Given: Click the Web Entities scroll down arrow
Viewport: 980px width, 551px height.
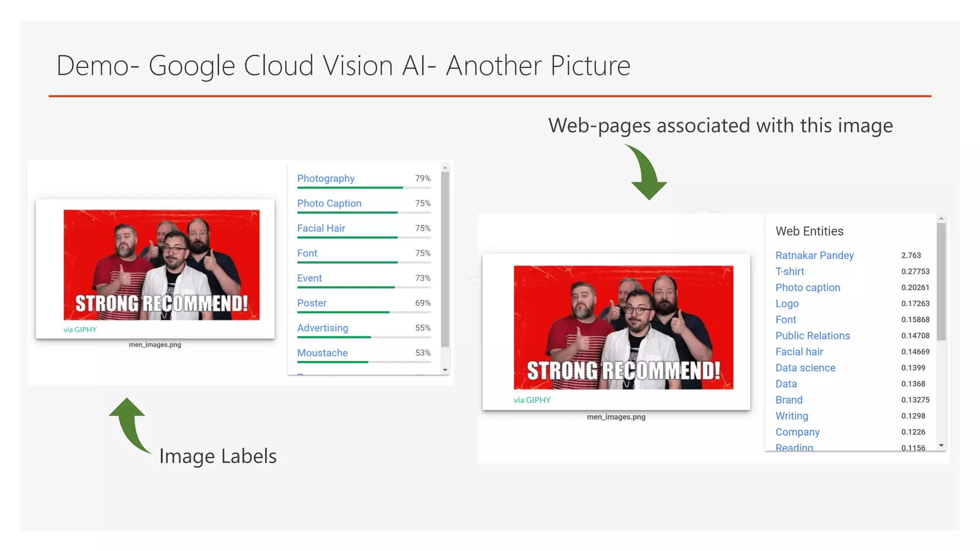Looking at the screenshot, I should coord(941,445).
